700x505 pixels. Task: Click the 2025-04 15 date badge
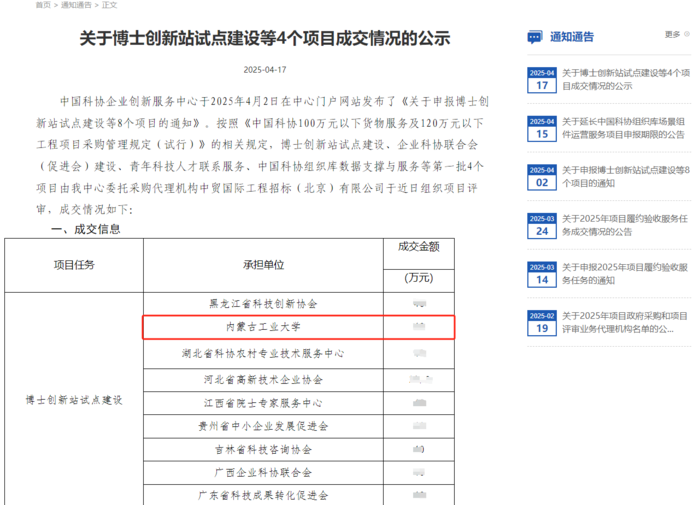pyautogui.click(x=542, y=128)
